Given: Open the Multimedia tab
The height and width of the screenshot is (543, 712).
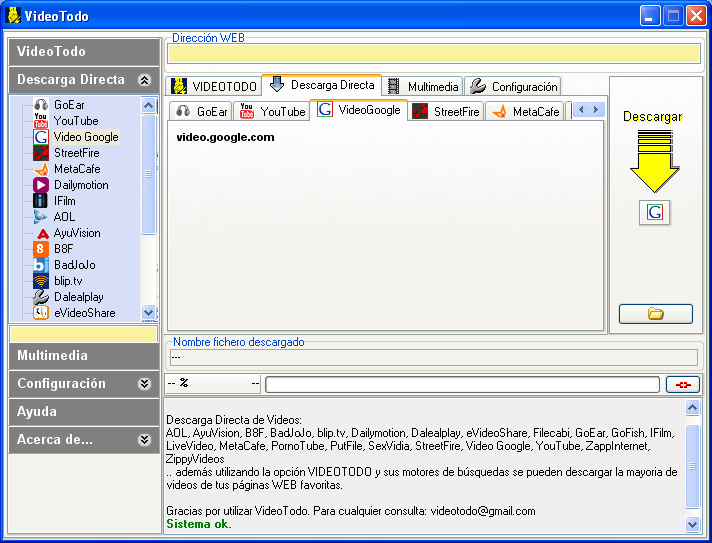Looking at the screenshot, I should point(422,86).
